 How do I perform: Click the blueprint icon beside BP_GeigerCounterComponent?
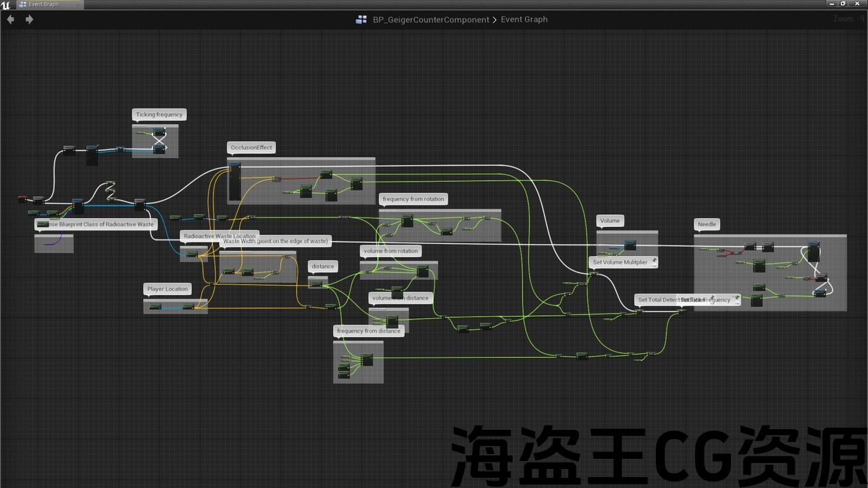[361, 20]
